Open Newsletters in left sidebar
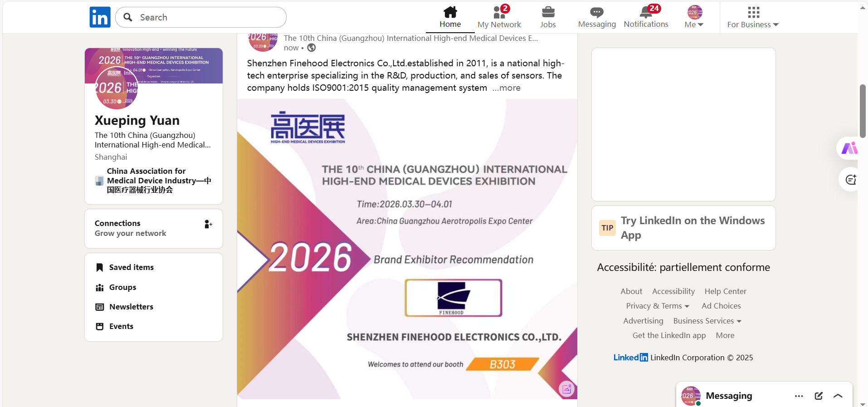This screenshot has width=868, height=407. coord(131,307)
